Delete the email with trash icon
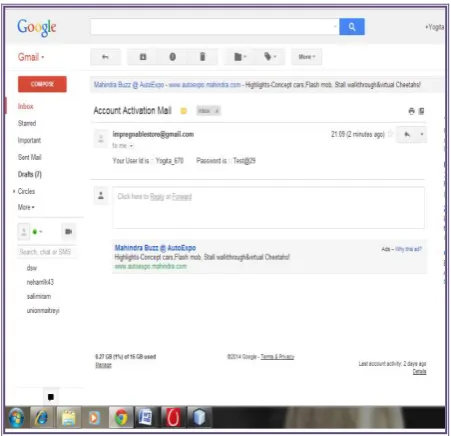Image resolution: width=451 pixels, height=436 pixels. (202, 57)
